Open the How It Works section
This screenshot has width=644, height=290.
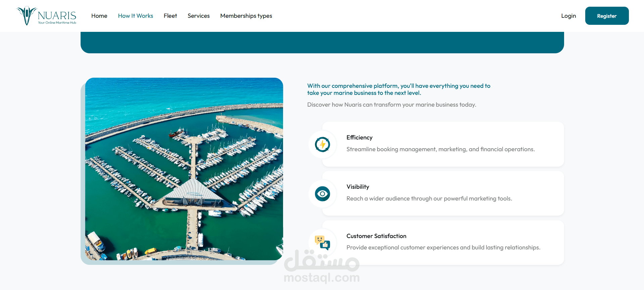(136, 16)
